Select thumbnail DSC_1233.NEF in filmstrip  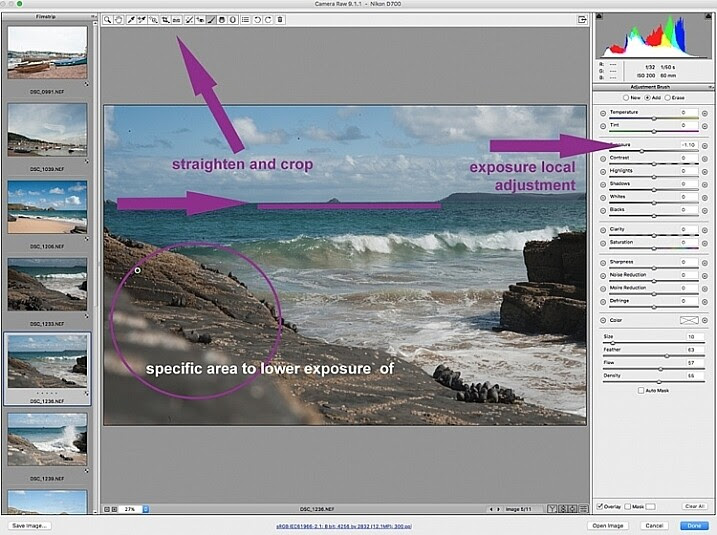coord(47,284)
